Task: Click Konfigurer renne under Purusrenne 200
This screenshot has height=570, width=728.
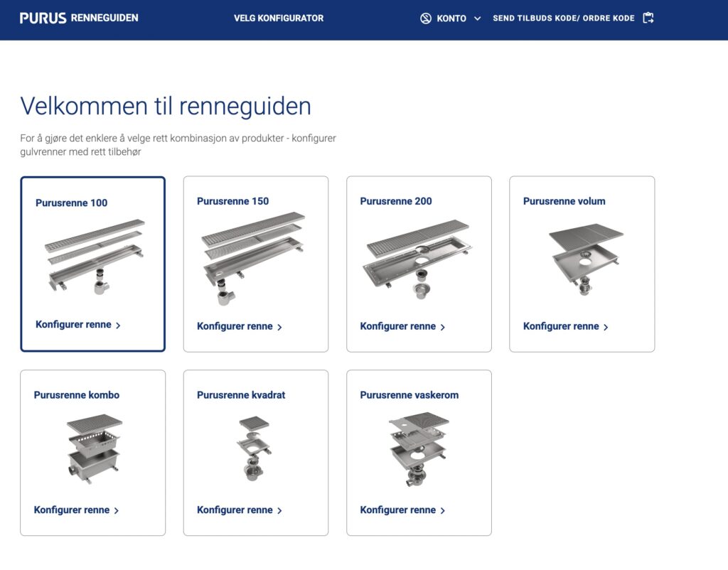Action: pyautogui.click(x=397, y=327)
